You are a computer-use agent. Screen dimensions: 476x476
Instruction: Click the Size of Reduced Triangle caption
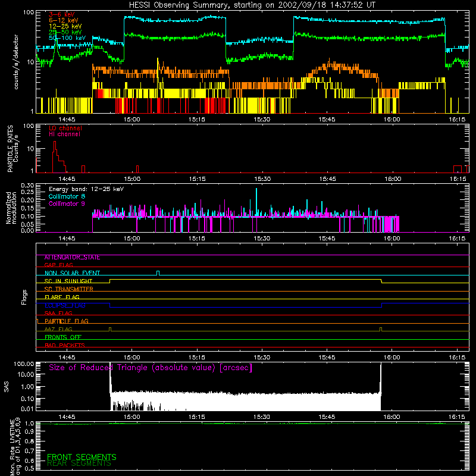coord(151,368)
